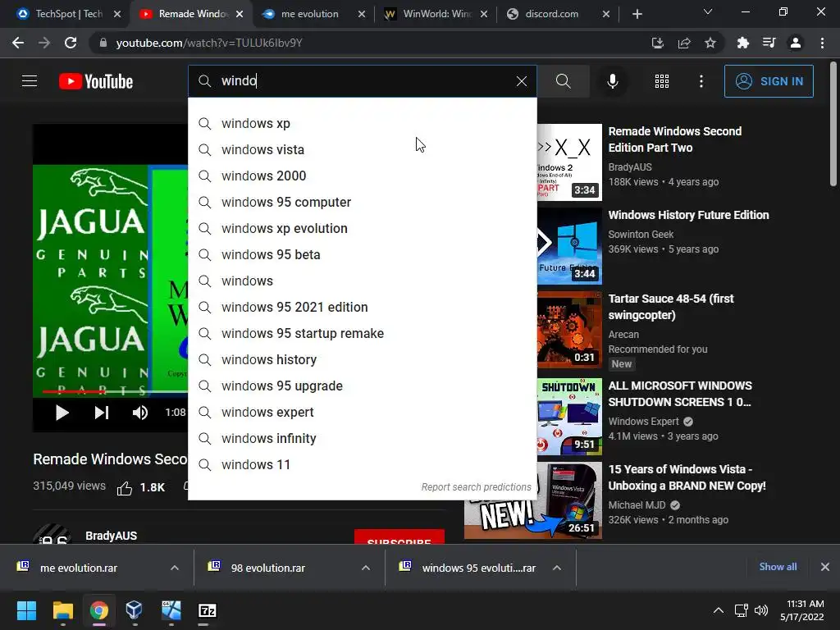Choose suggestion windows 95 startup remake

click(362, 333)
